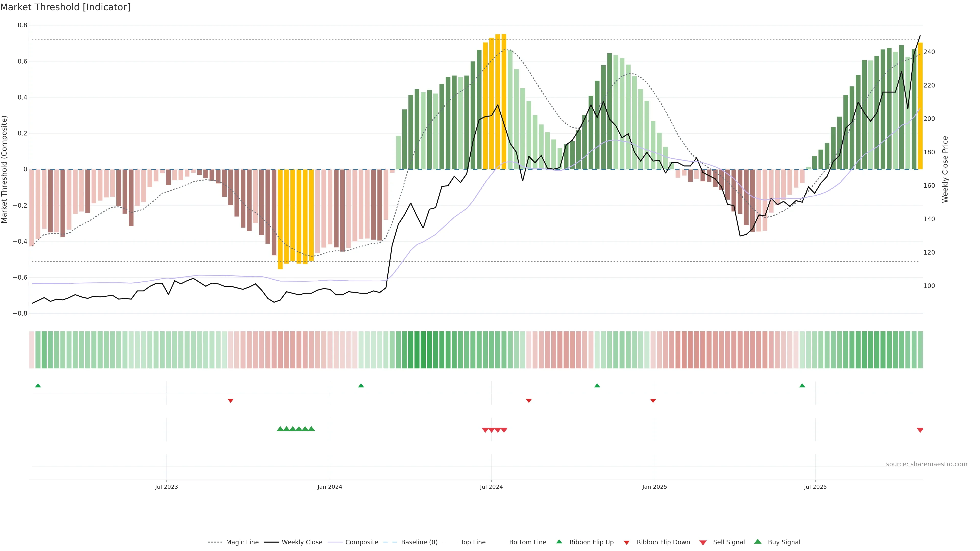Click the first green Ribbon Flip Up marker
This screenshot has height=551, width=980.
(38, 386)
